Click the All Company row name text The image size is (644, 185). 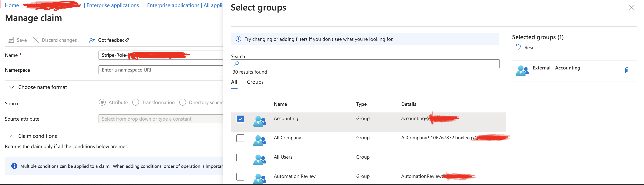[x=287, y=137]
